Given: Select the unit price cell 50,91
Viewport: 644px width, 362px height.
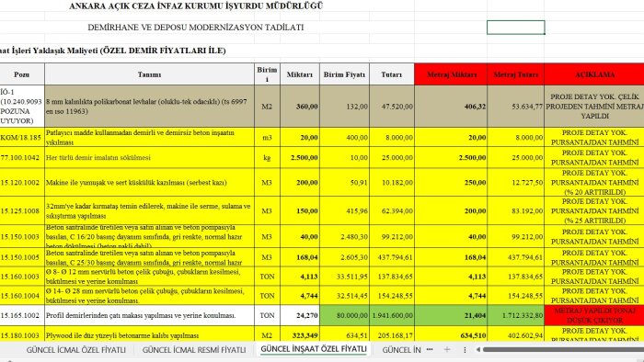Looking at the screenshot, I should click(344, 183).
